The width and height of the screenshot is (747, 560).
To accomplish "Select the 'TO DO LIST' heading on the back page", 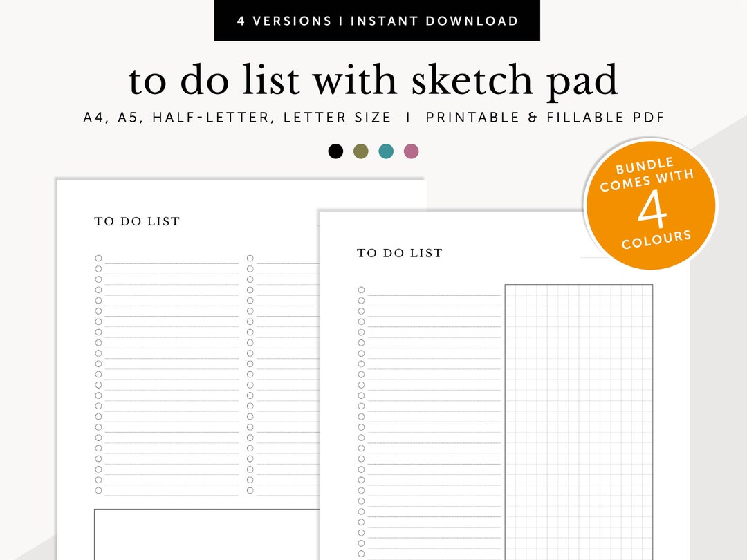I will point(136,221).
